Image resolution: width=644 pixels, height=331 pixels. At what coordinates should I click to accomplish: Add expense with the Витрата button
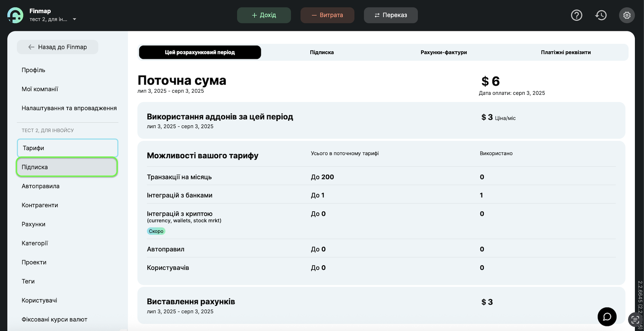pos(327,15)
